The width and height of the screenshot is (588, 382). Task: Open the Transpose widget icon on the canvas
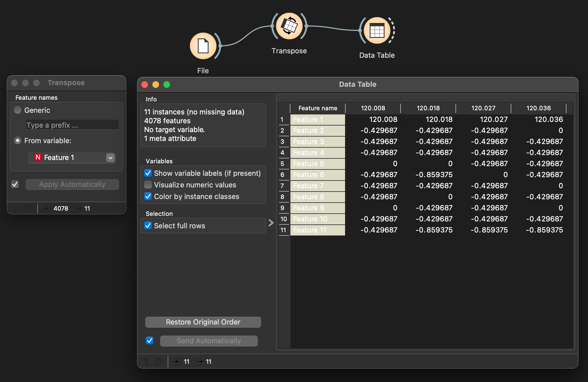click(289, 26)
